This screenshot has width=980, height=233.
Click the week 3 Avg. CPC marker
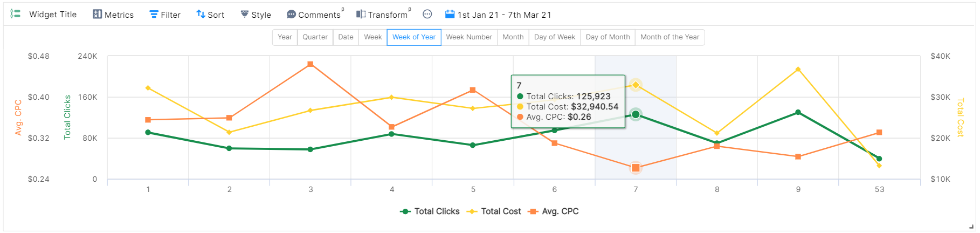310,64
